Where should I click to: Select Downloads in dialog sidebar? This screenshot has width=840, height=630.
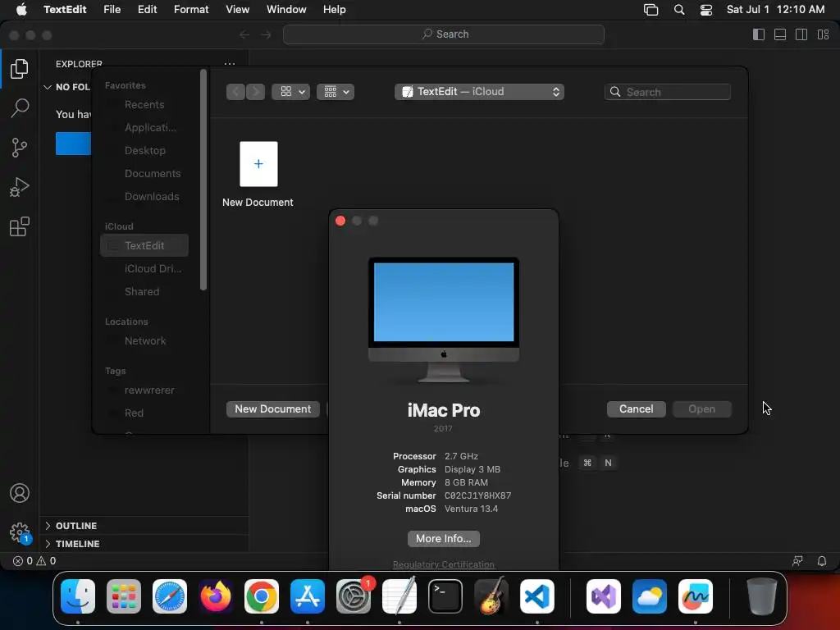click(x=144, y=197)
